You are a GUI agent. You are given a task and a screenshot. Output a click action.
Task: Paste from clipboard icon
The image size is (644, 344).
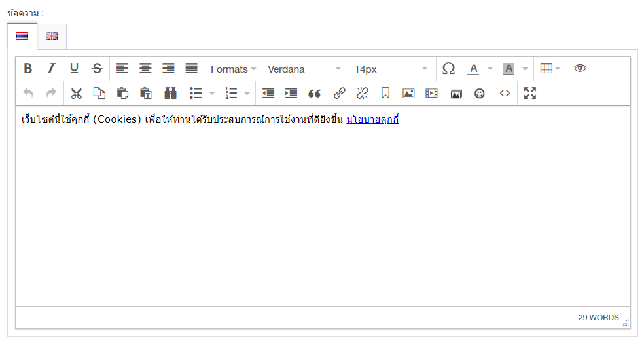tap(122, 93)
